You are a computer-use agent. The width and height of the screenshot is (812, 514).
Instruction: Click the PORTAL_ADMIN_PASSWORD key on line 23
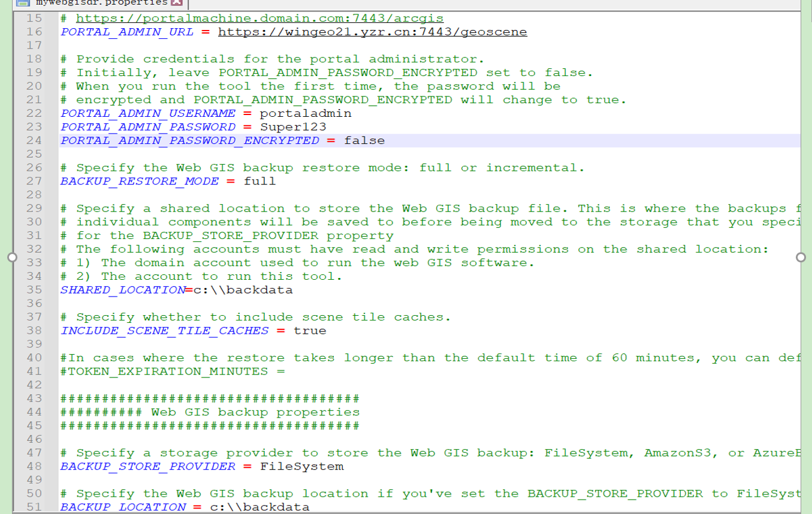coord(148,127)
